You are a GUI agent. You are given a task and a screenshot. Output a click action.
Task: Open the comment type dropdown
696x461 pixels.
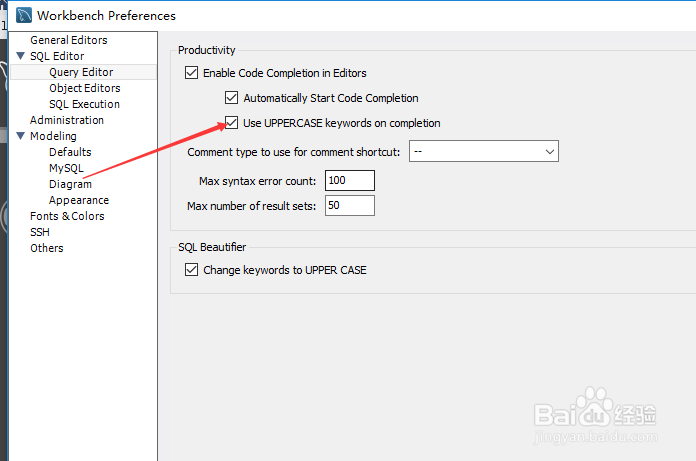click(484, 151)
